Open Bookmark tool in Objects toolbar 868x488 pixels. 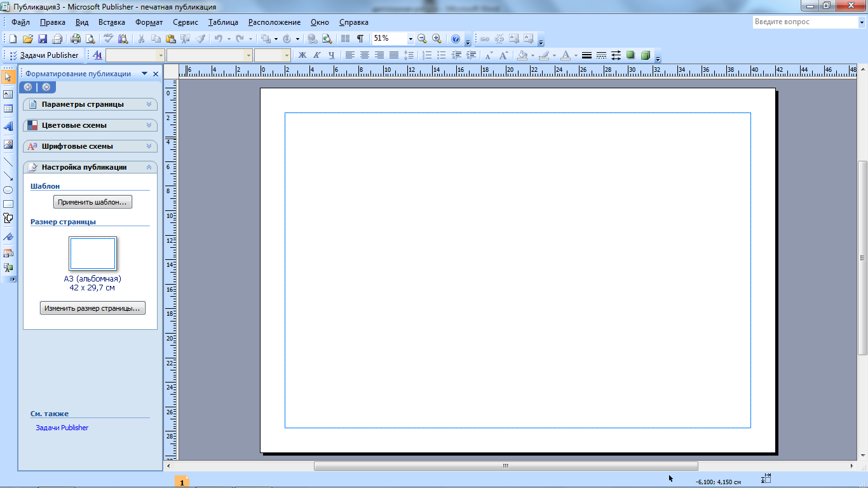(x=8, y=236)
